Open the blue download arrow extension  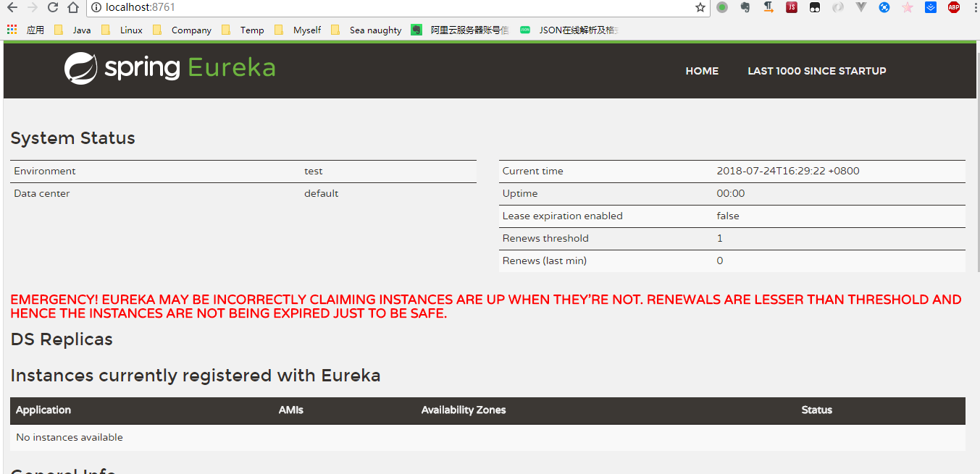[x=931, y=7]
